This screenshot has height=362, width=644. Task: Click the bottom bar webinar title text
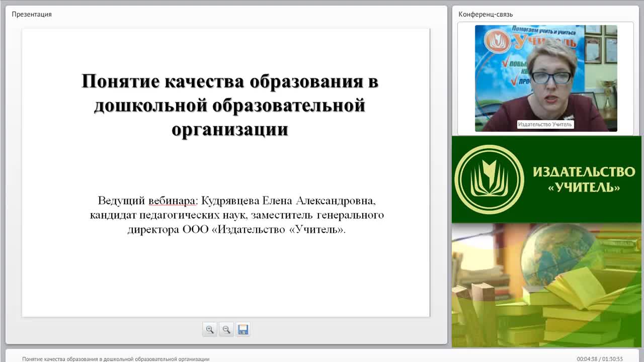(116, 359)
